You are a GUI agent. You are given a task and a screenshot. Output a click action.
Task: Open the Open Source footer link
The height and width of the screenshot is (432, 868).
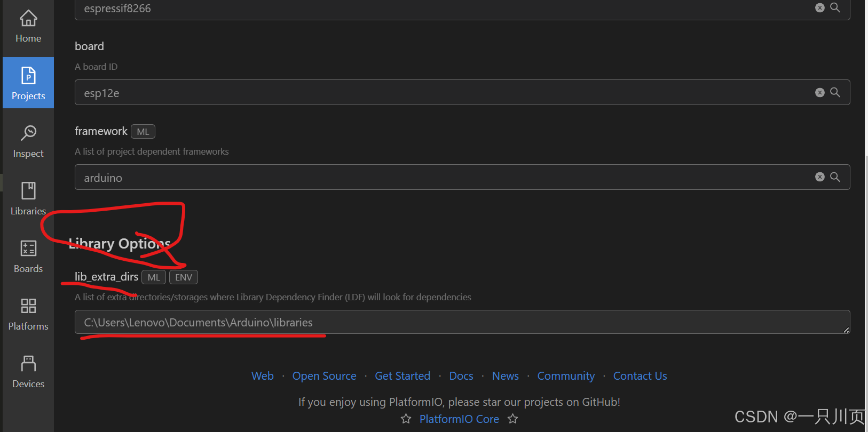point(325,376)
